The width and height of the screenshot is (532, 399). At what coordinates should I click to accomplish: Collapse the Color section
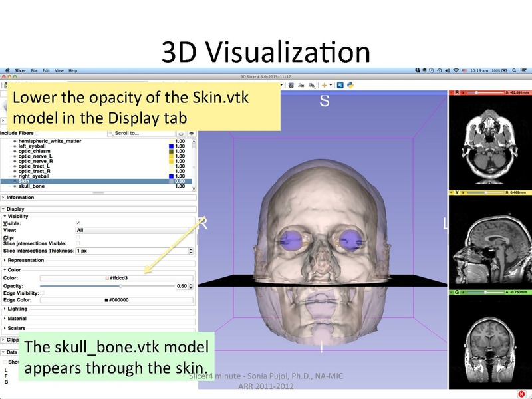(x=14, y=269)
